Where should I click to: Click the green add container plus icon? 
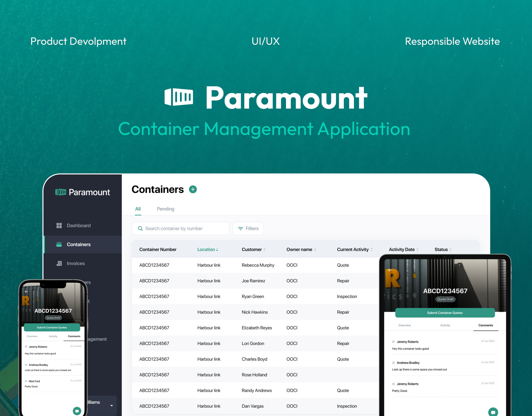pyautogui.click(x=193, y=189)
